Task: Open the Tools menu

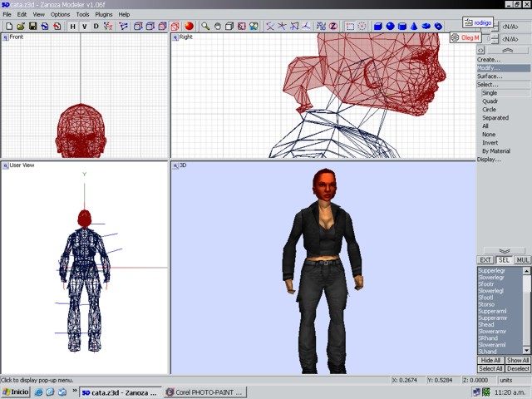Action: (82, 14)
